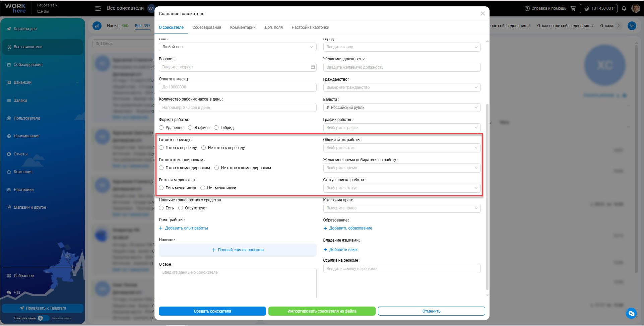Click the Чат speech bubble icon
The height and width of the screenshot is (326, 644).
(9, 292)
